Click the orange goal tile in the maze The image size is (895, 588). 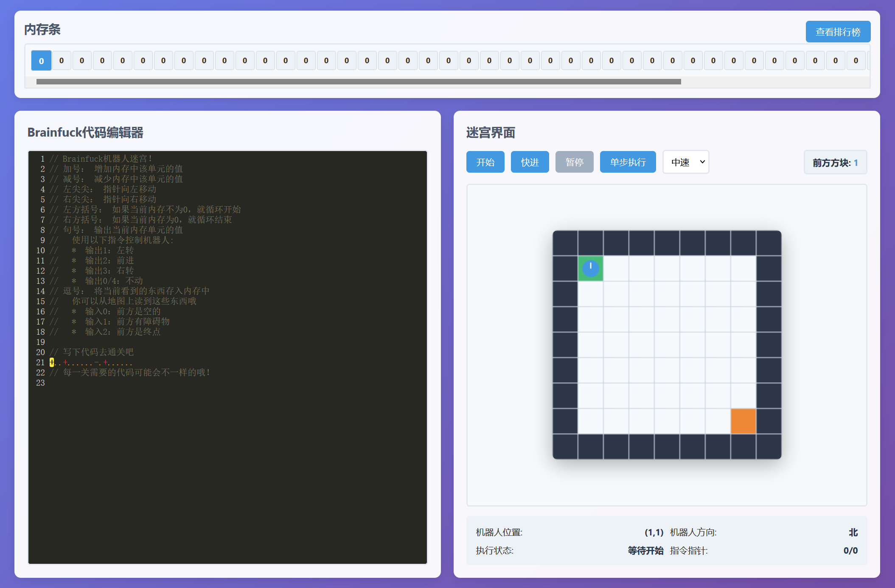coord(743,421)
